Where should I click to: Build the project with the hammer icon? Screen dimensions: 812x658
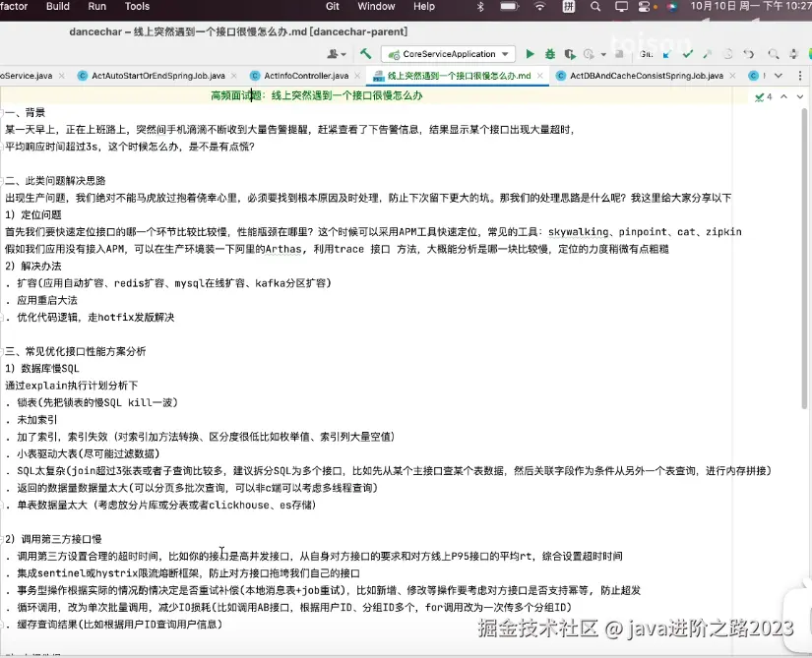pos(366,54)
